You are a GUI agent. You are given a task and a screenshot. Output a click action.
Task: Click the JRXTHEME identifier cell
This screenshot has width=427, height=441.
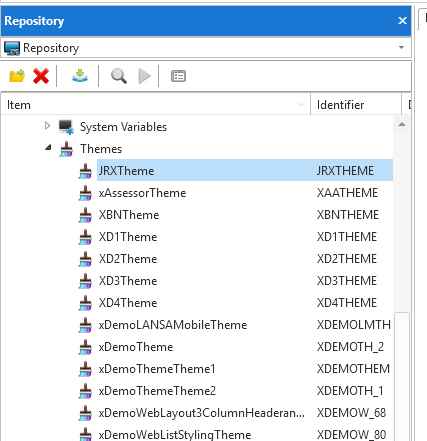(345, 171)
